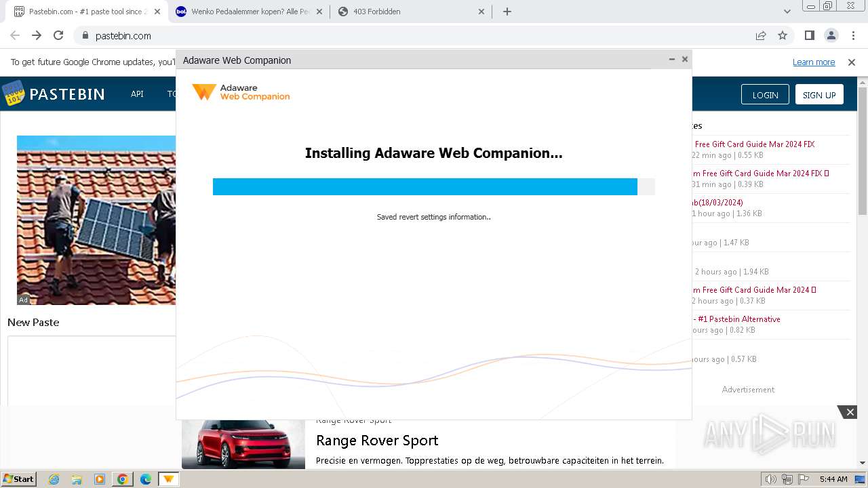Open Chrome side panel icon

810,35
